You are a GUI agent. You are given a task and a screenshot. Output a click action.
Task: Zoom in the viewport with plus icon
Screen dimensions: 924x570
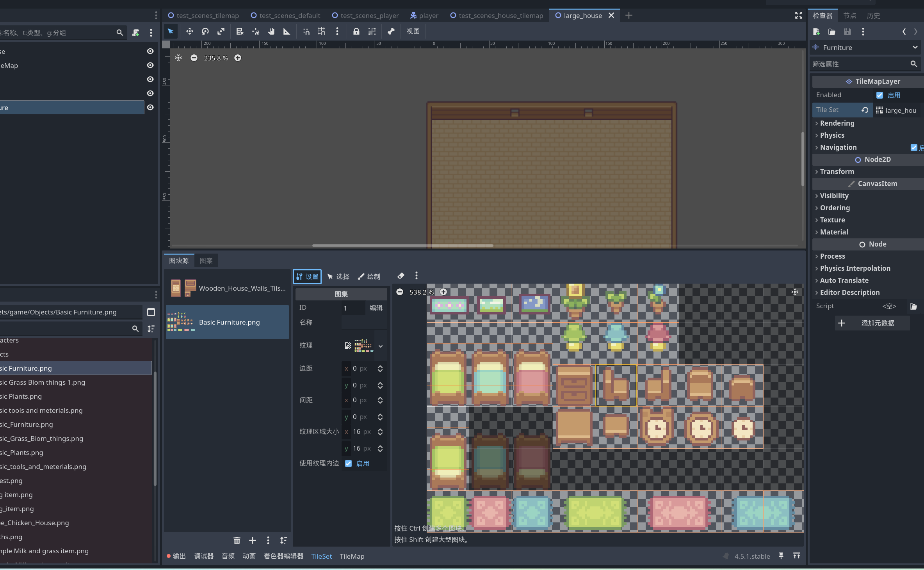[238, 58]
